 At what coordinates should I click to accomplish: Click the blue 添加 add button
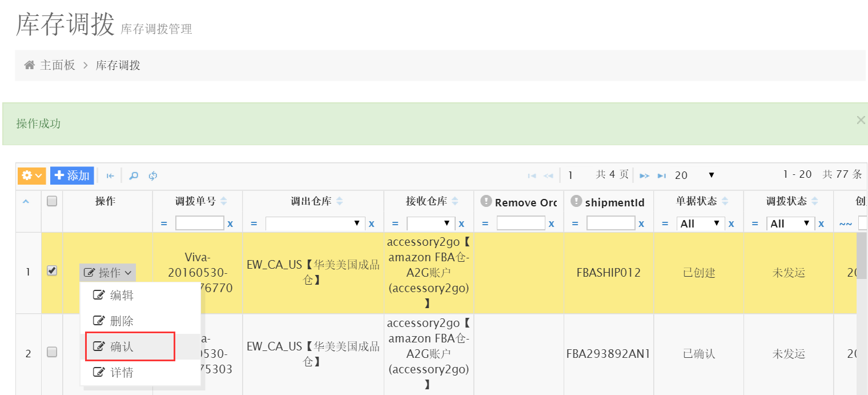coord(72,175)
